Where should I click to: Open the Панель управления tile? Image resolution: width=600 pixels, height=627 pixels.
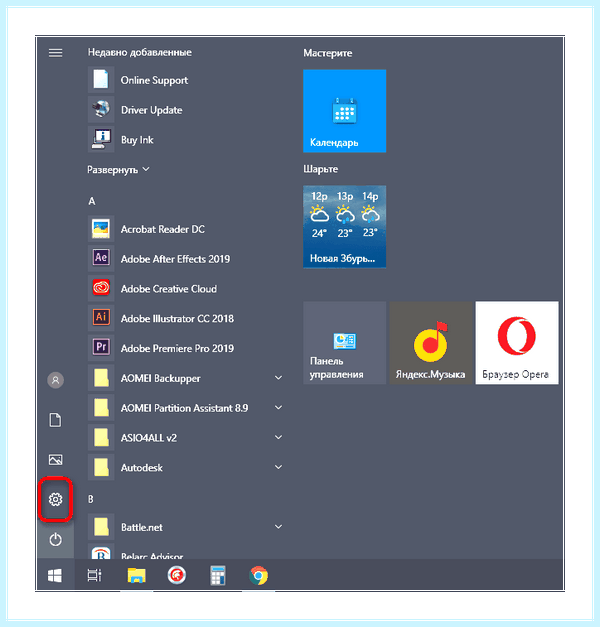tap(344, 343)
